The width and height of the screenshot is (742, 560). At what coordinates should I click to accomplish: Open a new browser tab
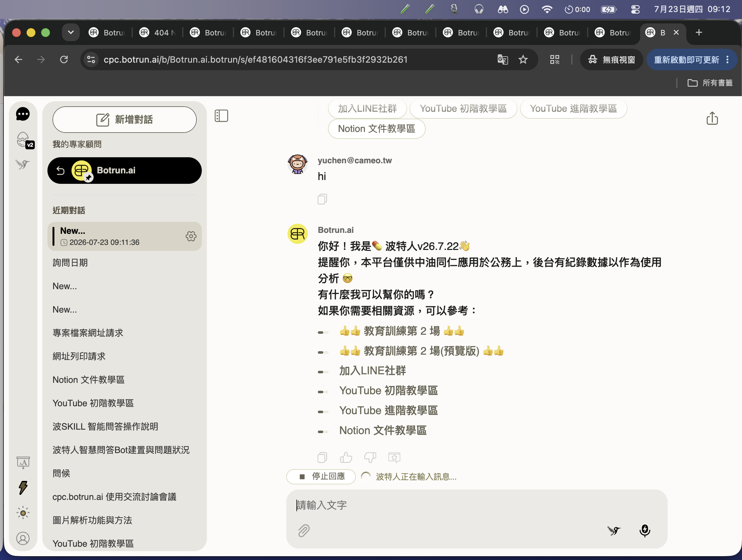(699, 33)
